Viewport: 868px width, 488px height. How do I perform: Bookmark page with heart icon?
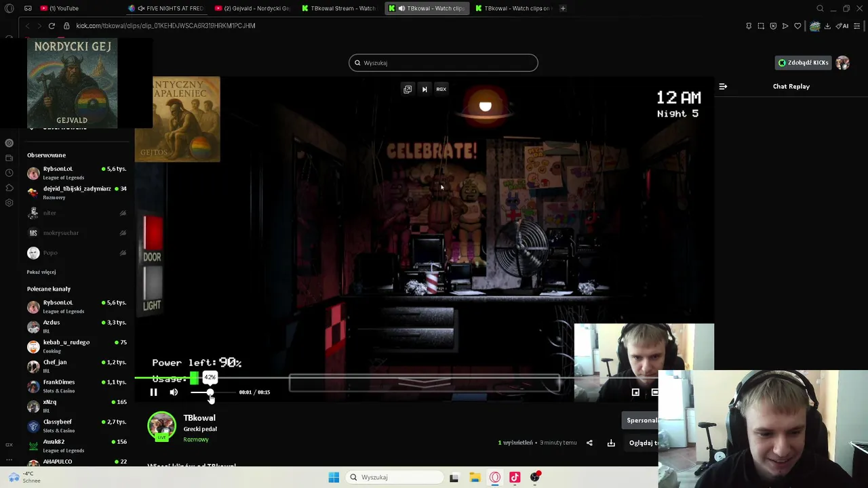(x=797, y=26)
